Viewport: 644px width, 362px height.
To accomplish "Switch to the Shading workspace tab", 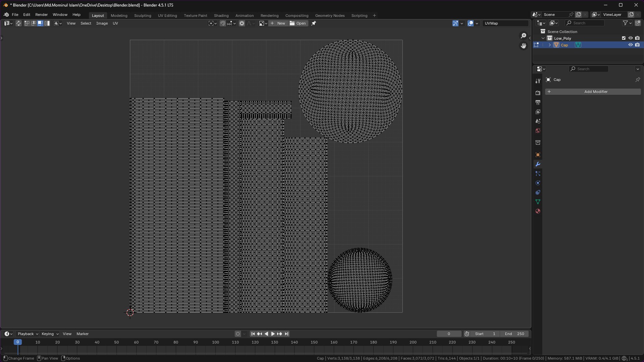I will tap(221, 15).
